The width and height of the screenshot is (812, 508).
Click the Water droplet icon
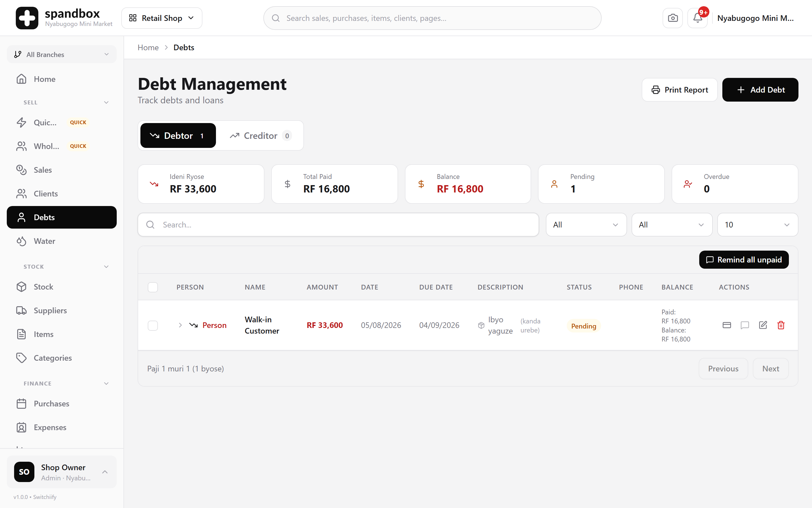21,241
